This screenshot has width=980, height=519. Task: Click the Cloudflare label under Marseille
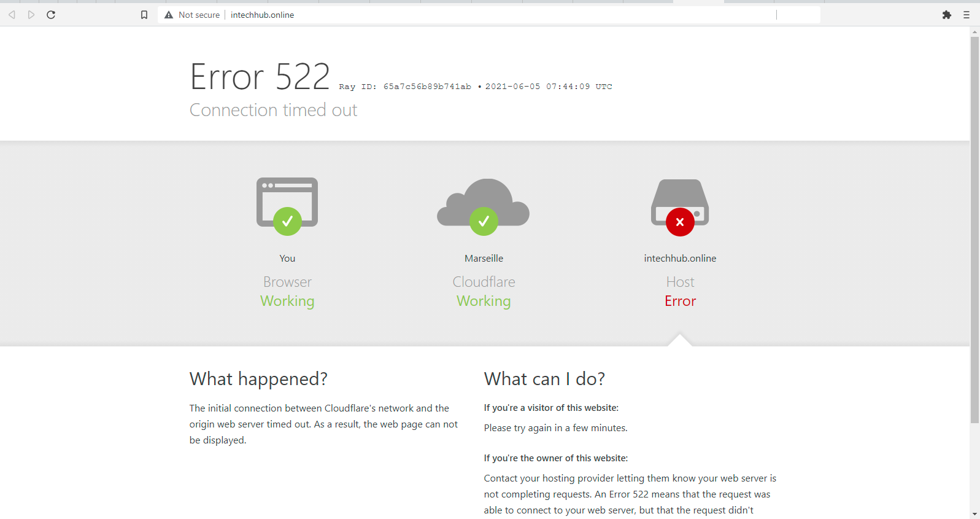click(x=484, y=282)
